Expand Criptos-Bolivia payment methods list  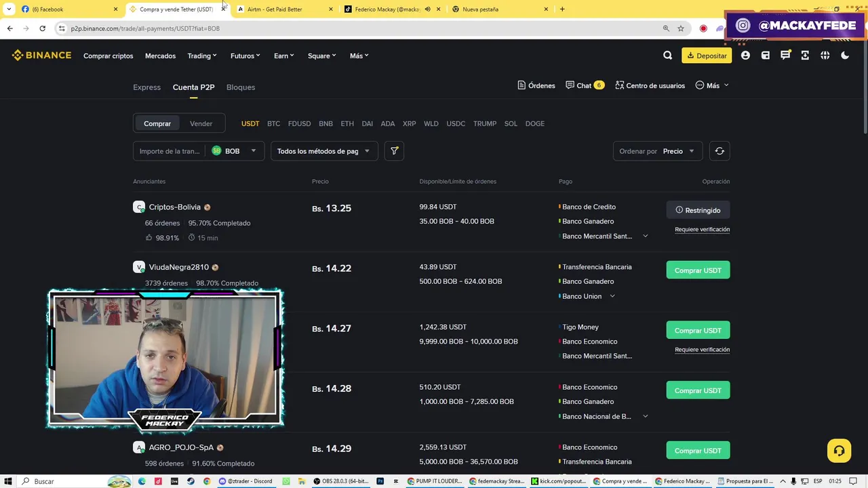[645, 236]
